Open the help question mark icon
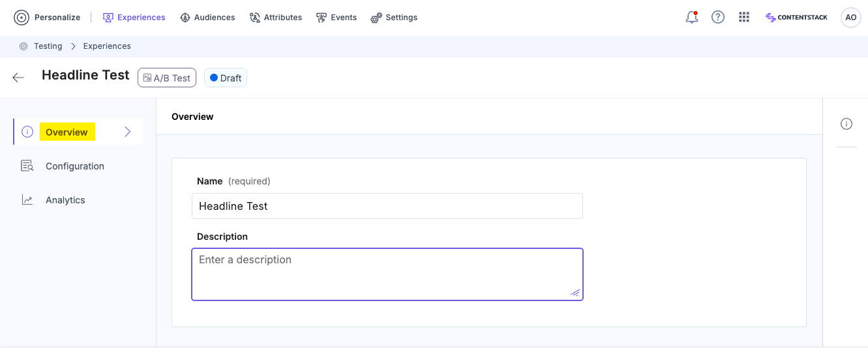 point(718,18)
